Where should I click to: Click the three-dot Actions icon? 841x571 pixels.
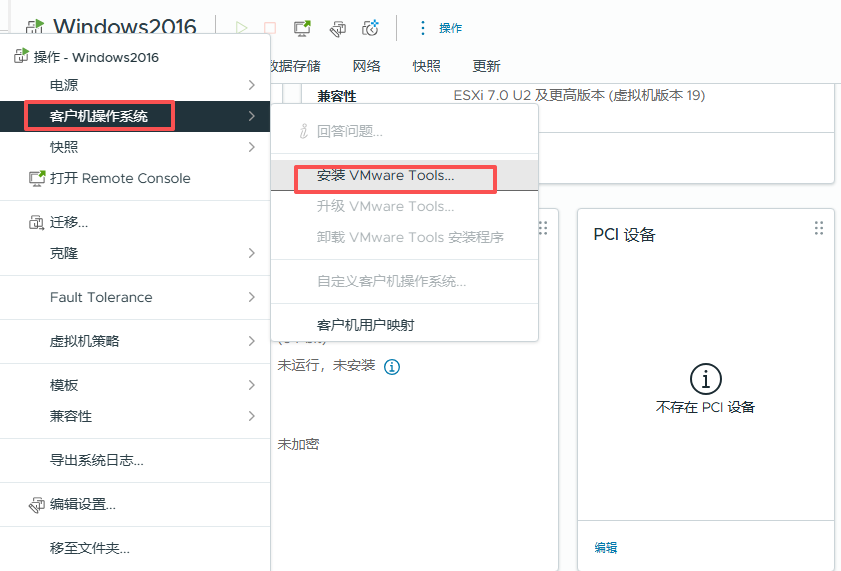point(423,28)
